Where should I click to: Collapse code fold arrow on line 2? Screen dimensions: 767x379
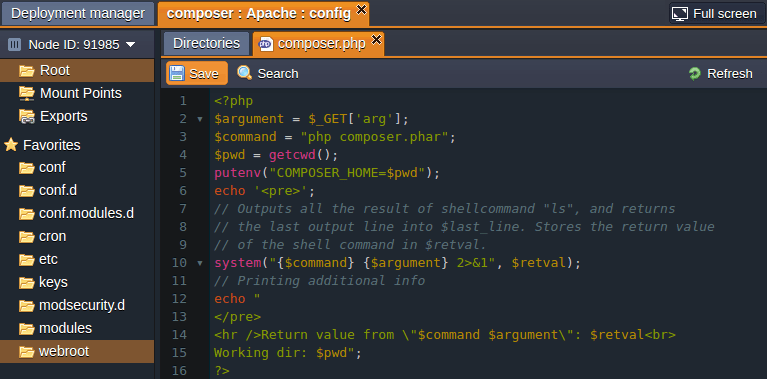pos(200,119)
